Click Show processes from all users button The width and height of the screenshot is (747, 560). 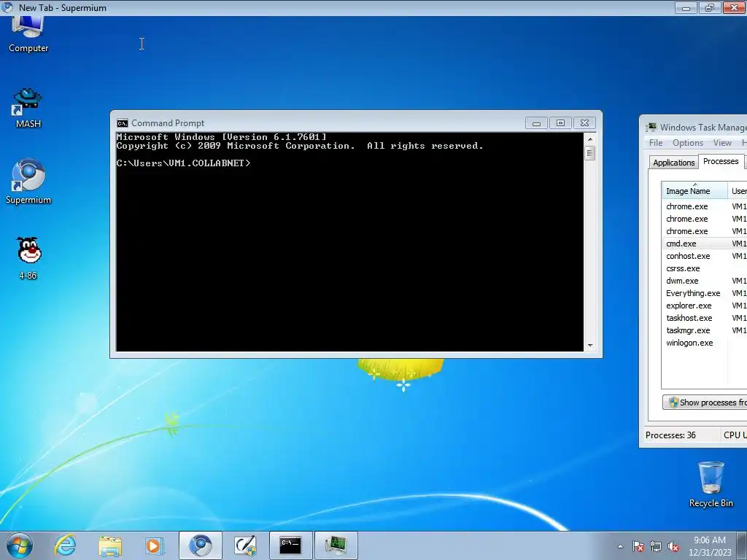click(705, 402)
